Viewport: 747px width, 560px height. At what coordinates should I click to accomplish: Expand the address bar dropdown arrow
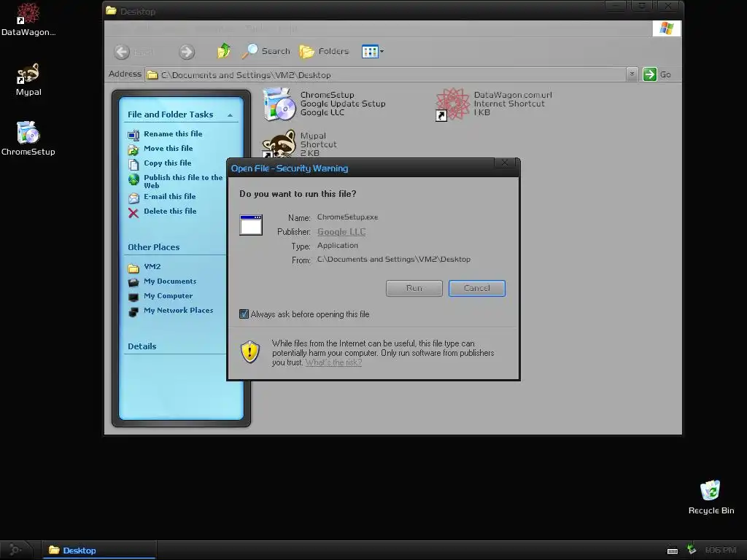click(x=632, y=74)
